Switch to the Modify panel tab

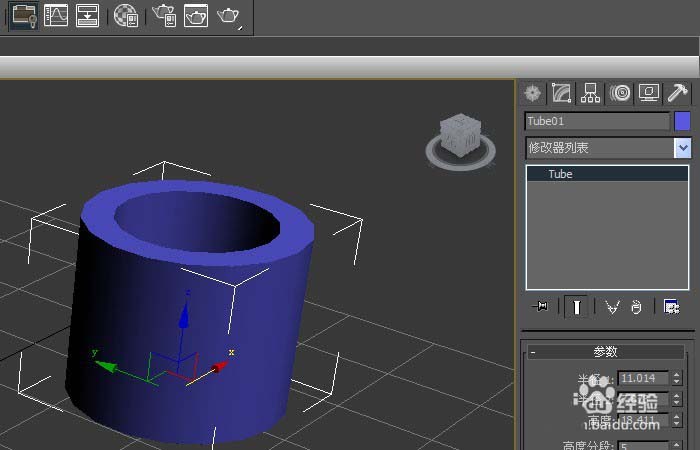561,93
